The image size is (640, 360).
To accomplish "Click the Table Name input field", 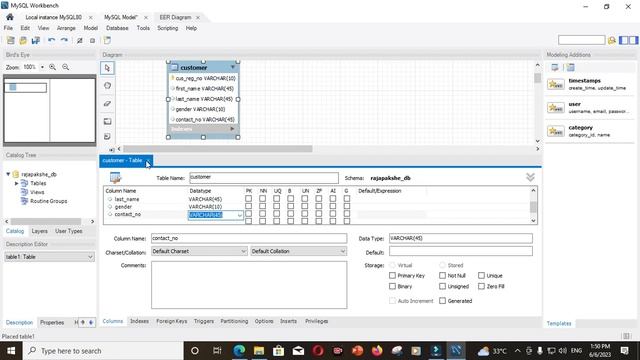I will 264,178.
